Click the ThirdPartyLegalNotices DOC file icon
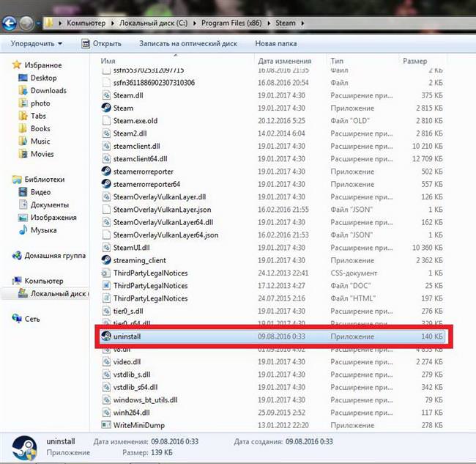 tap(106, 286)
